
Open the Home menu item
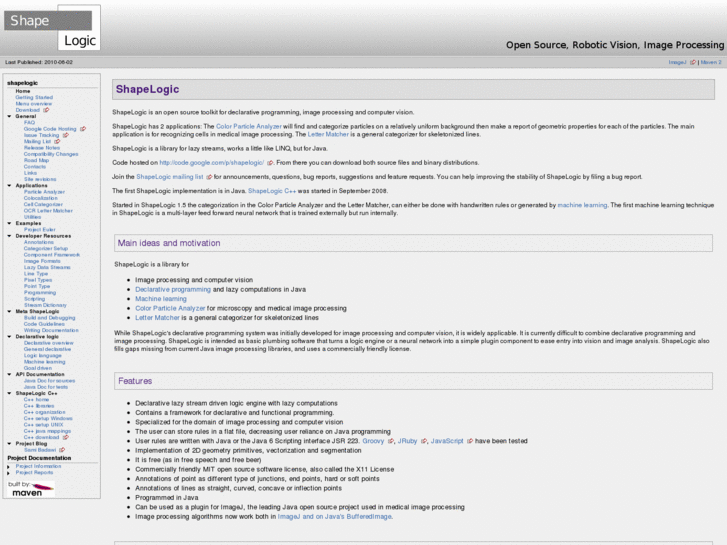pyautogui.click(x=23, y=91)
